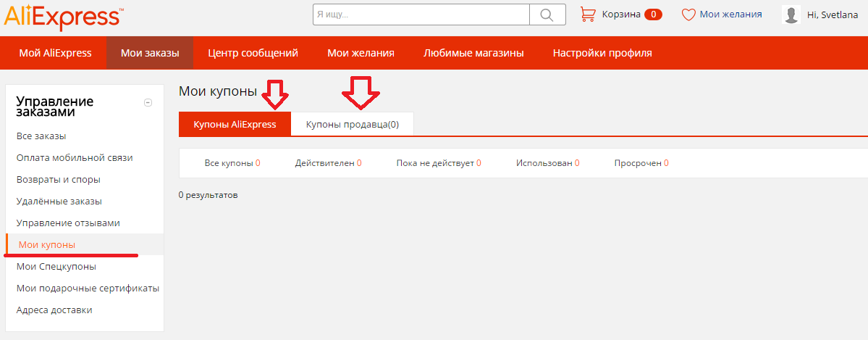Open the shopping cart icon
Viewport: 868px width, 340px height.
(587, 14)
